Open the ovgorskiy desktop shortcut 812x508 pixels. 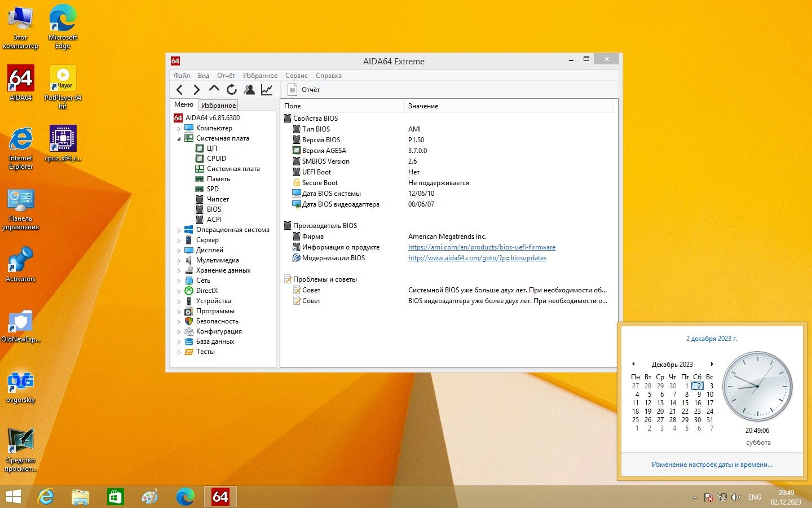[21, 387]
